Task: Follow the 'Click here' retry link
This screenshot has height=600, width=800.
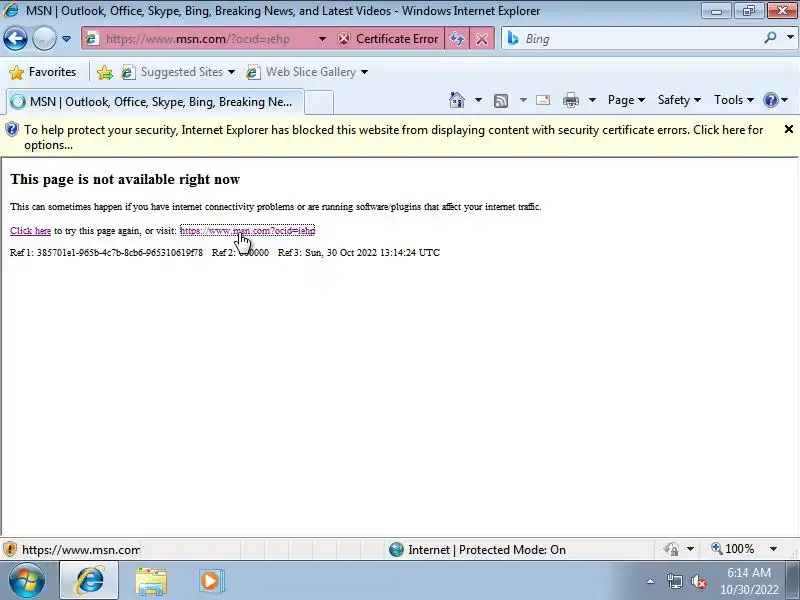Action: click(x=31, y=231)
